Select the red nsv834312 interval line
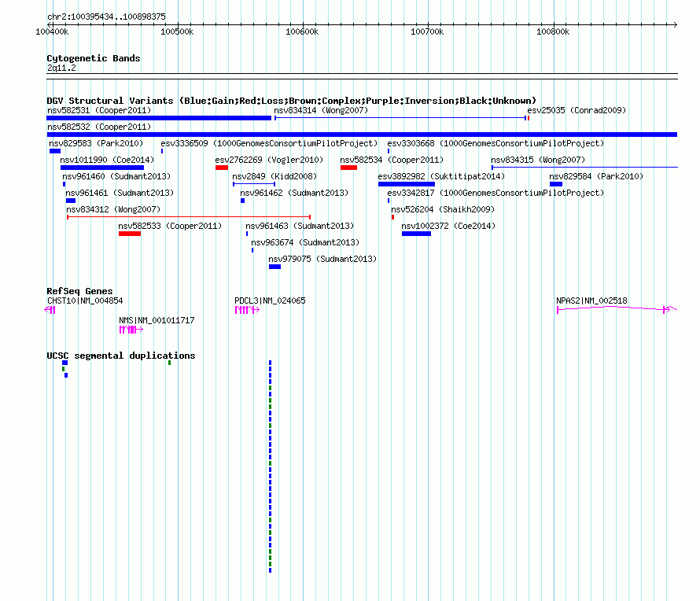Image resolution: width=700 pixels, height=601 pixels. point(189,217)
